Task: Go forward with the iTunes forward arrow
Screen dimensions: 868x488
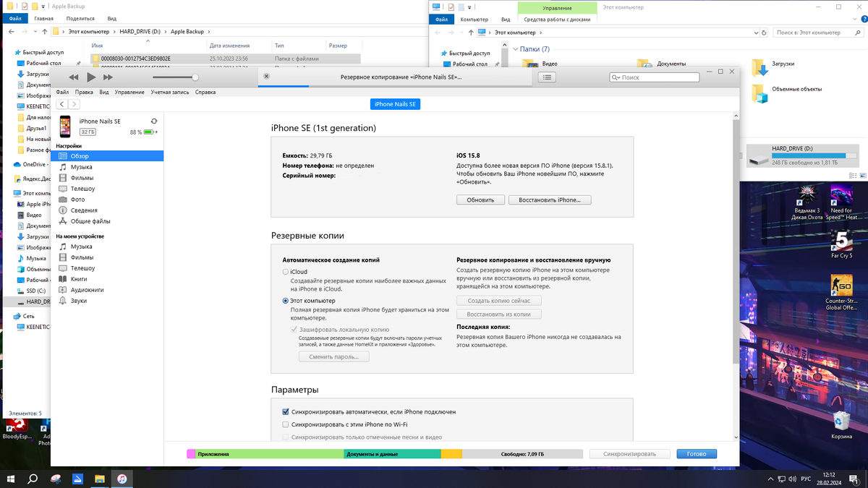Action: coord(74,104)
